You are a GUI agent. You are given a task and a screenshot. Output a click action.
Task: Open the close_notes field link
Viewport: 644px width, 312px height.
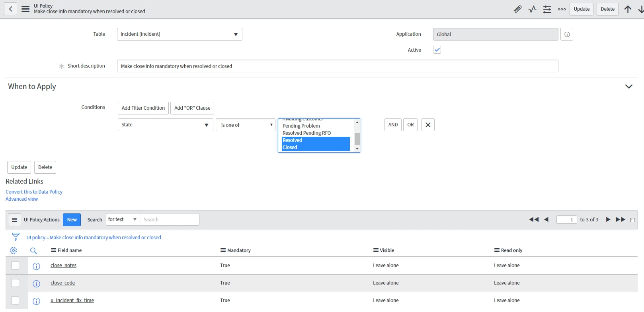(63, 265)
